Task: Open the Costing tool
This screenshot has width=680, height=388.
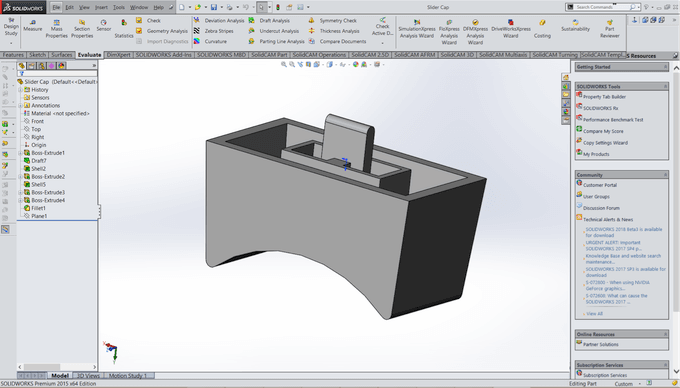Action: click(542, 29)
